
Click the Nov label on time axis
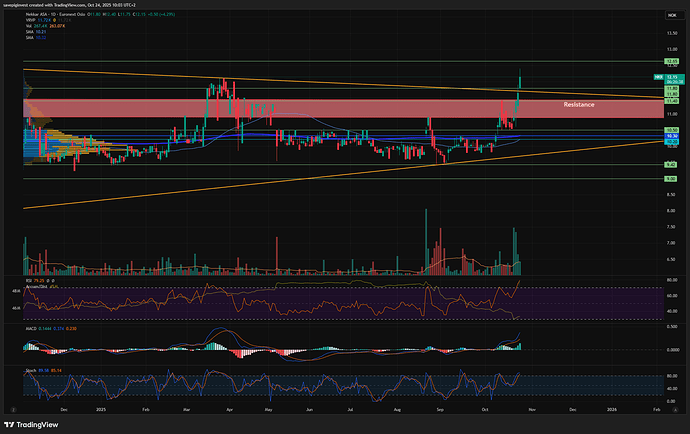(x=530, y=409)
